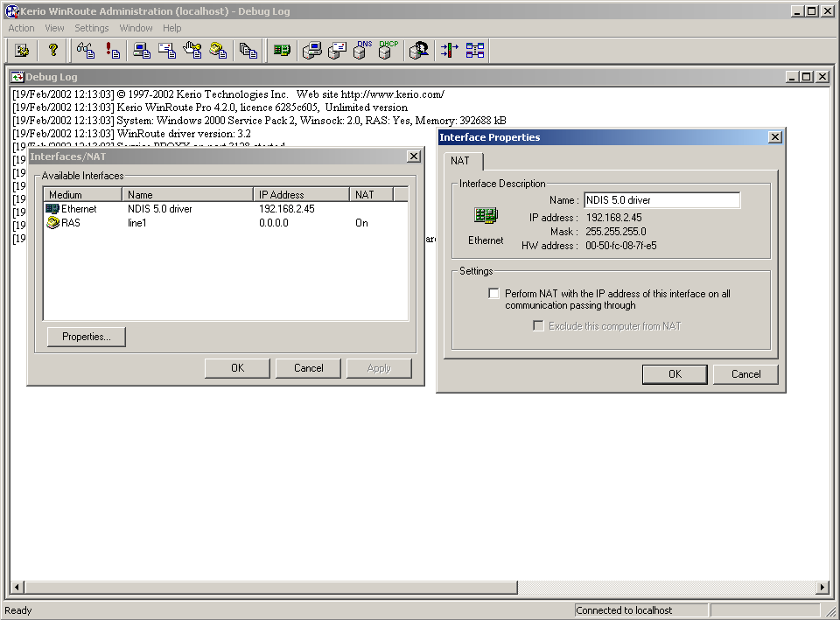
Task: Open the interface table network card icon
Action: point(282,51)
